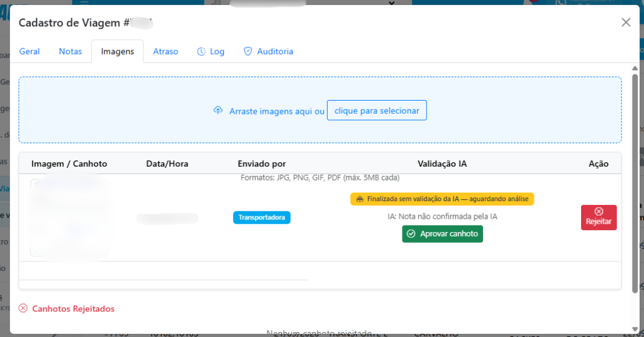Click the shield icon beside Auditoria
The width and height of the screenshot is (644, 337).
pos(248,52)
